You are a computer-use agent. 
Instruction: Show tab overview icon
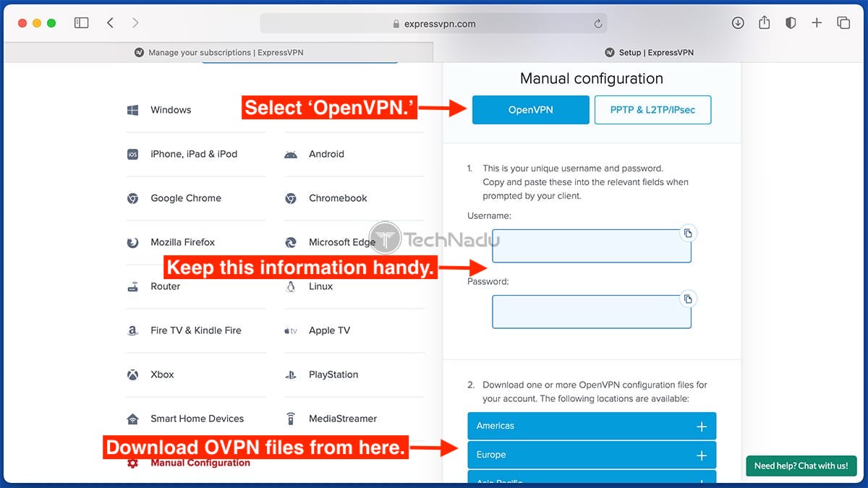tap(843, 23)
